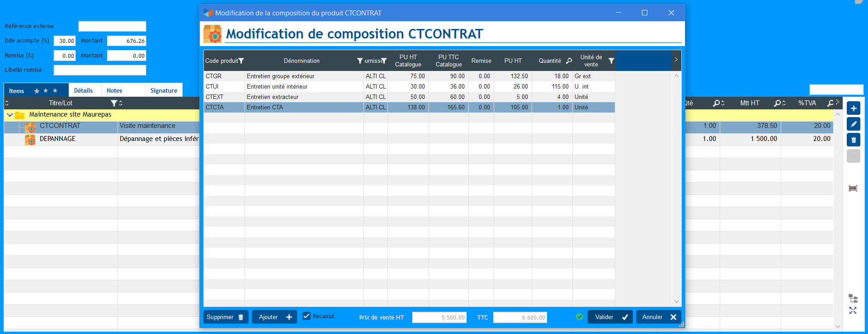Click the blue plus icon to add an item
Image resolution: width=868 pixels, height=334 pixels.
click(853, 108)
